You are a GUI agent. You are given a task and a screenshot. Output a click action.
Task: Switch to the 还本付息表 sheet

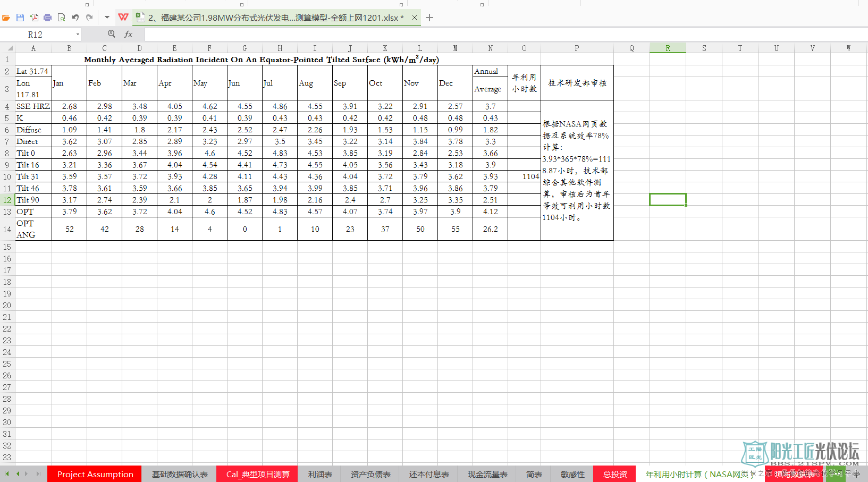(x=429, y=474)
